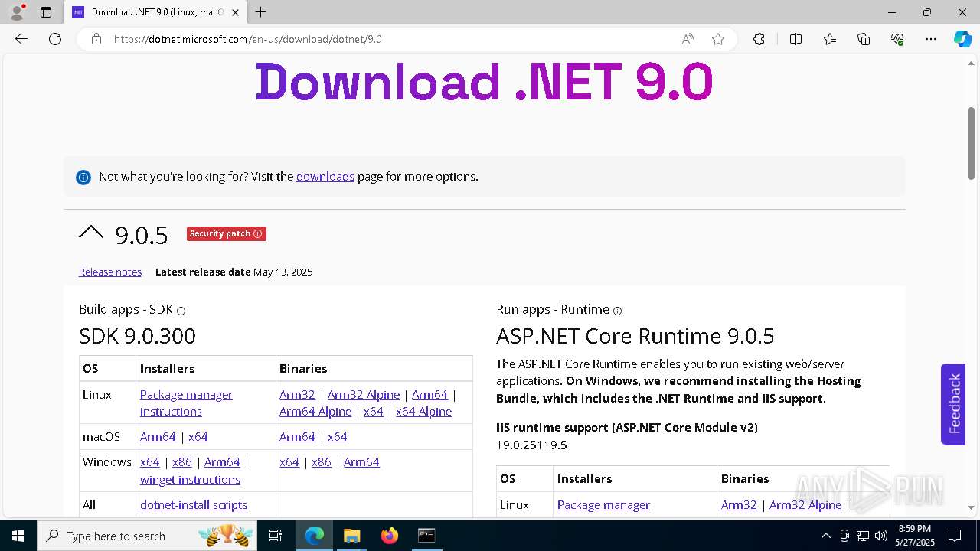
Task: Click the Security patch info icon
Action: coord(257,234)
